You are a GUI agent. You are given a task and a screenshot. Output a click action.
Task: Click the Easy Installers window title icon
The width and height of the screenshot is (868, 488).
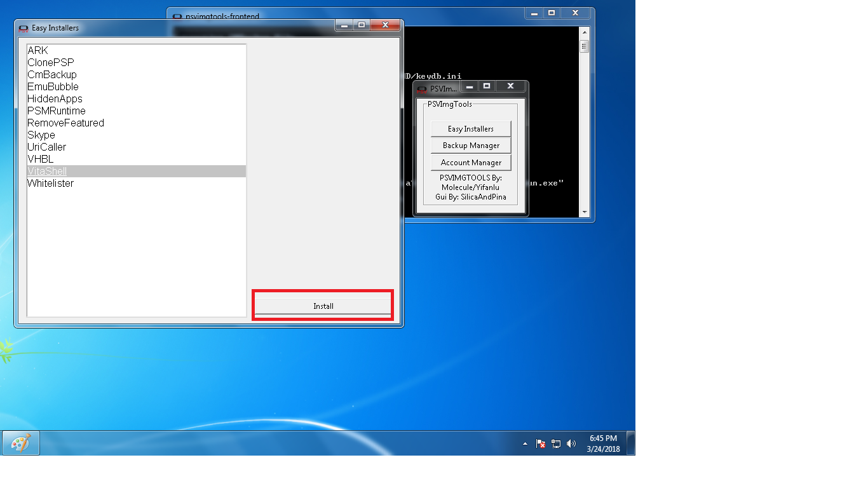24,28
